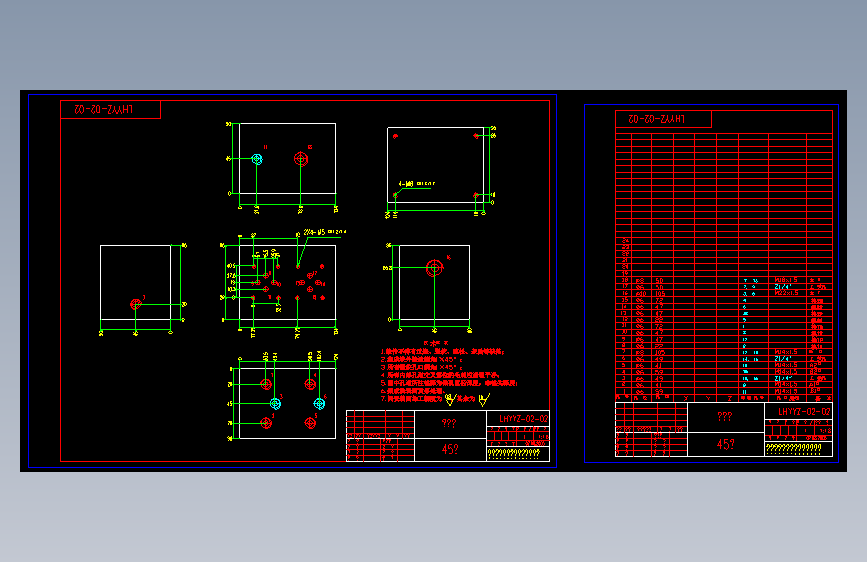Viewport: 867px width, 562px height.
Task: Select technical note line 6
Action: [412, 391]
